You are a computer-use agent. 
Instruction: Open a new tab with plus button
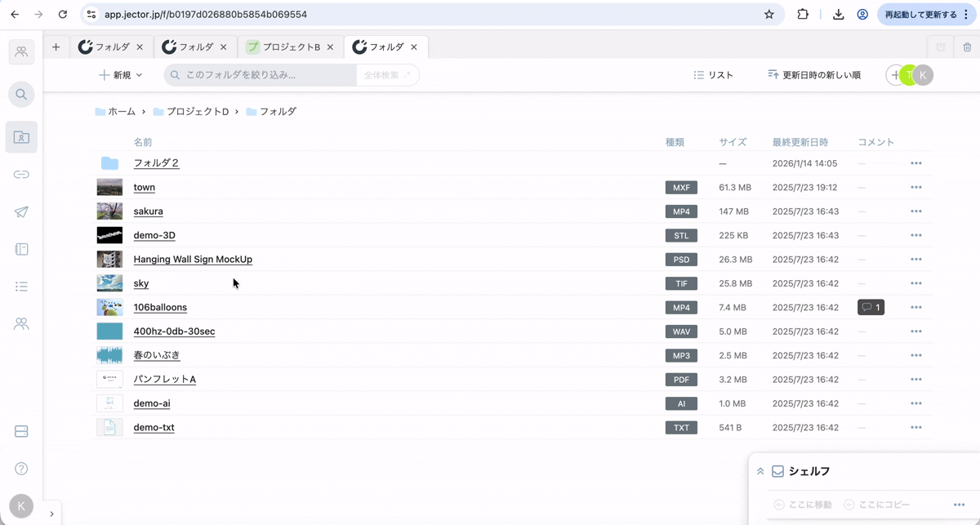pos(56,47)
